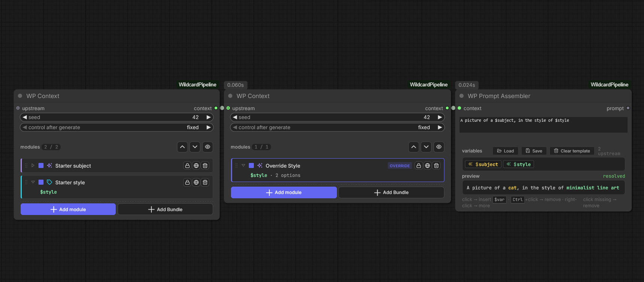Move module up in first WP Context

(x=182, y=147)
